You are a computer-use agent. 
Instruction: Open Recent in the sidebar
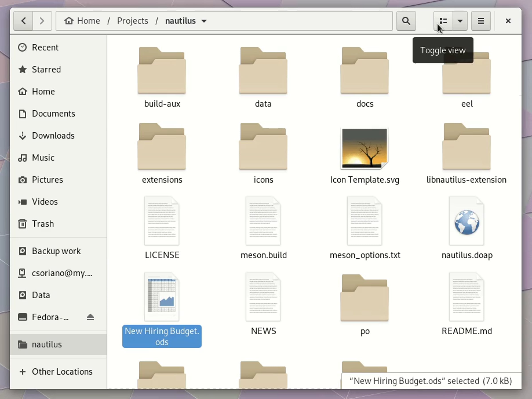pyautogui.click(x=59, y=47)
